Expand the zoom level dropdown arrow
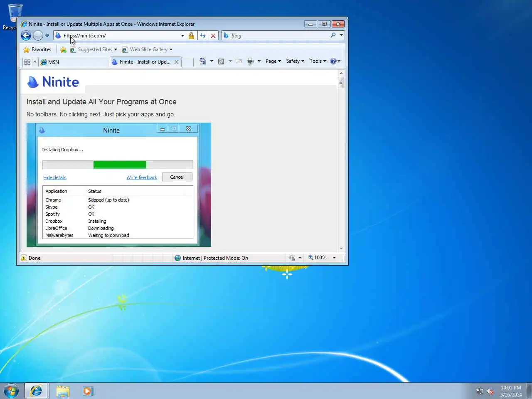The image size is (532, 399). [x=334, y=258]
